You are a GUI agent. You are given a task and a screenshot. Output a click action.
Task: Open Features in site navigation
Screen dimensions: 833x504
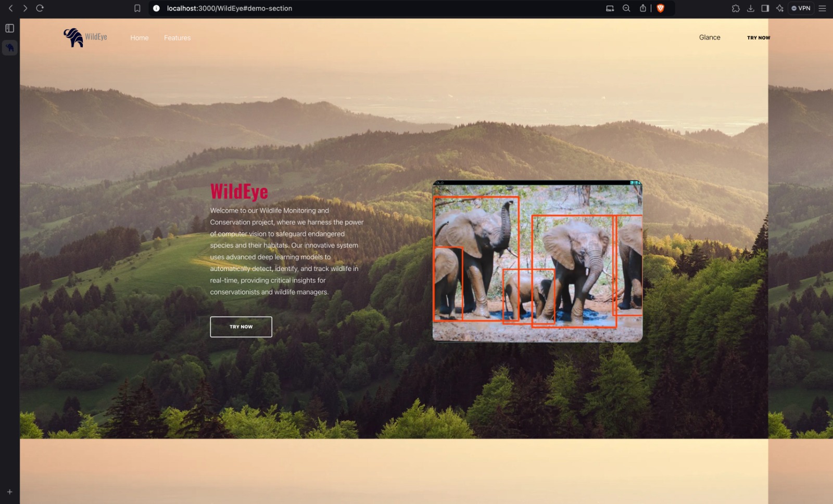pyautogui.click(x=177, y=38)
